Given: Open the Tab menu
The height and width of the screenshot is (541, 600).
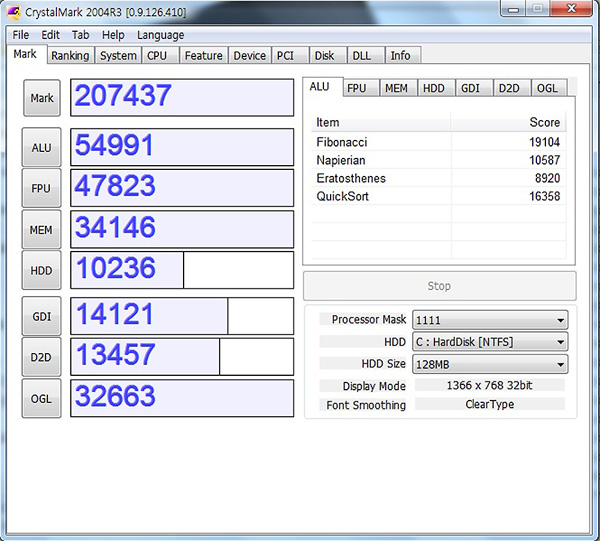Looking at the screenshot, I should pyautogui.click(x=81, y=35).
